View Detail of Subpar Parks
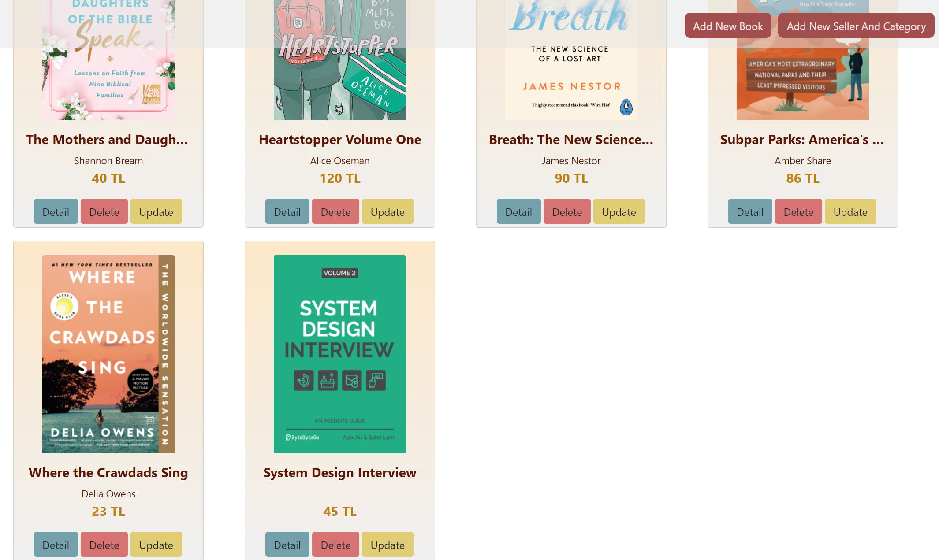 (750, 211)
